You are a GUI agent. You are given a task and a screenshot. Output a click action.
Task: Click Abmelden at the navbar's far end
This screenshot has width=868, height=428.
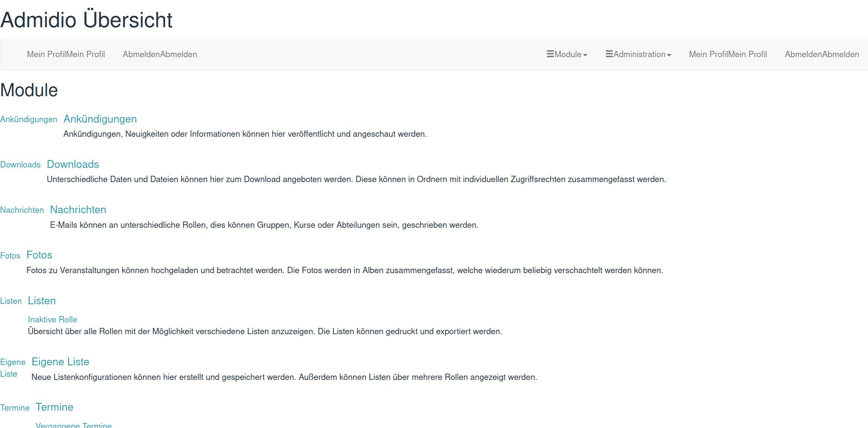click(x=822, y=54)
